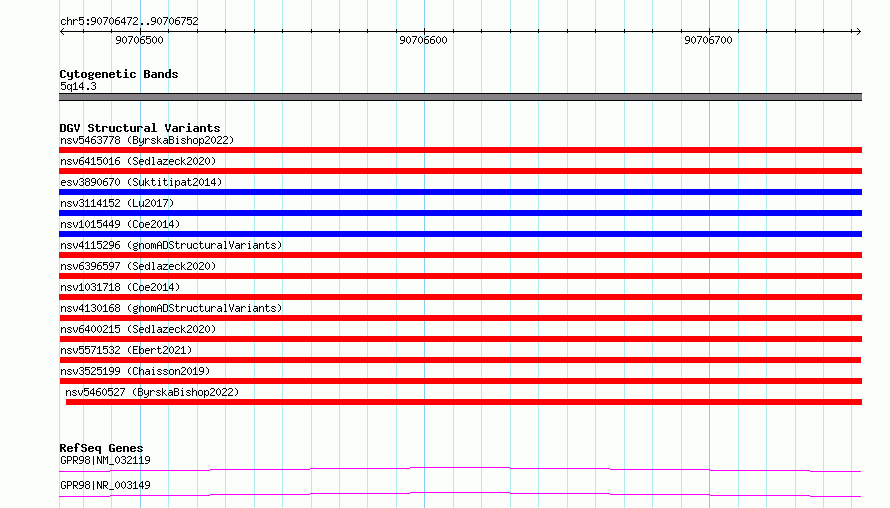Select the red bar for nsv5460527
This screenshot has height=508, width=890.
tap(464, 402)
